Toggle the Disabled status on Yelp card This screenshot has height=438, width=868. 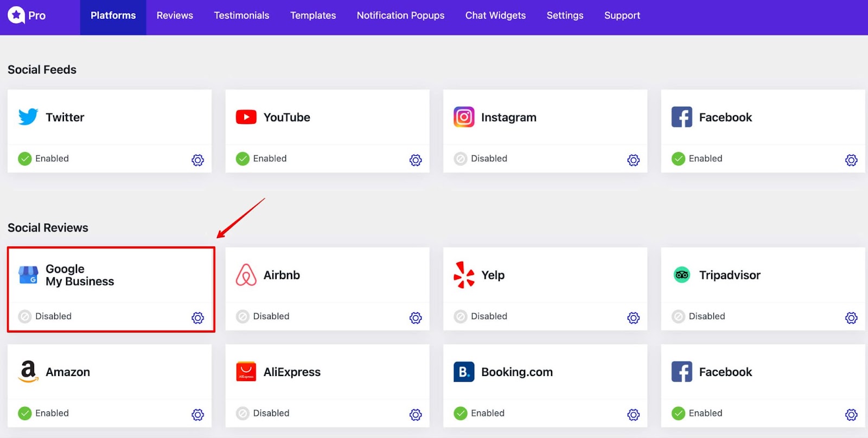[481, 316]
